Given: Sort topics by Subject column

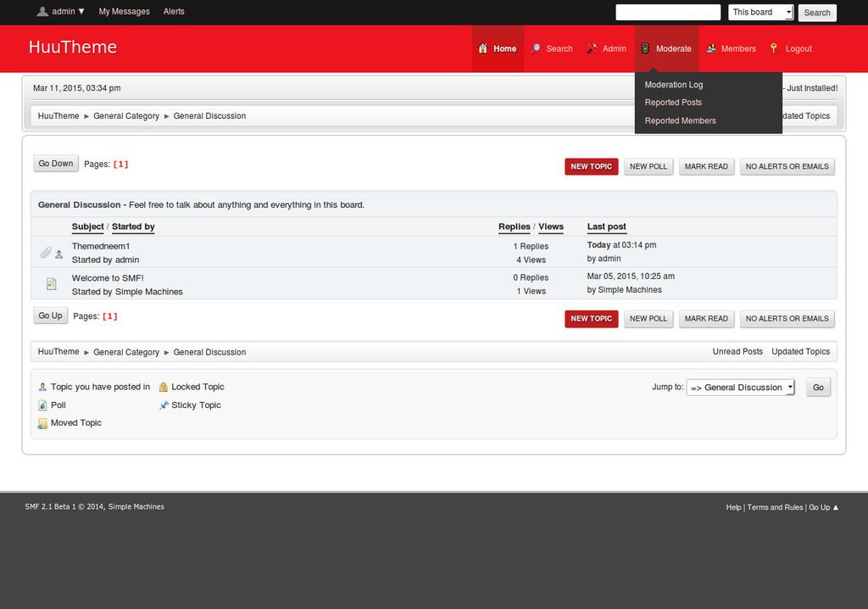Looking at the screenshot, I should point(88,226).
